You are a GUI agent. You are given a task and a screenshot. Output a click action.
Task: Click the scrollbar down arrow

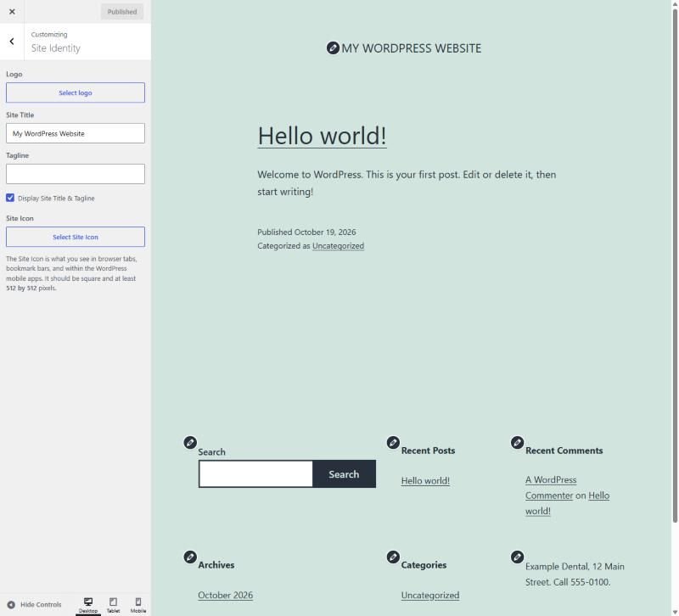(x=675, y=612)
